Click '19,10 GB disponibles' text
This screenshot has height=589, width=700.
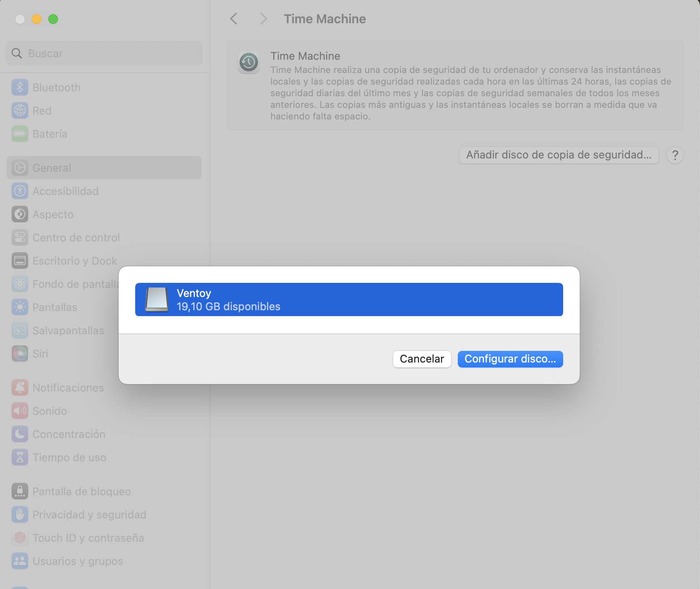click(x=228, y=307)
